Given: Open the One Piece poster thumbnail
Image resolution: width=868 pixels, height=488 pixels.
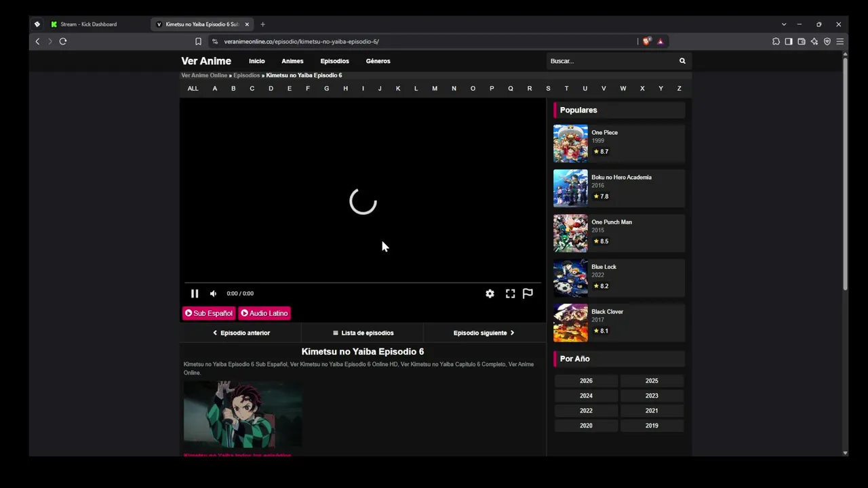Looking at the screenshot, I should 570,144.
